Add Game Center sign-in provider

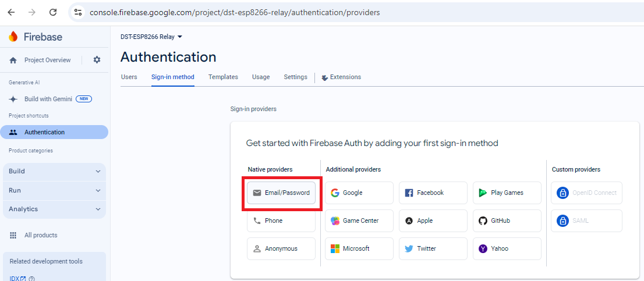pos(359,220)
